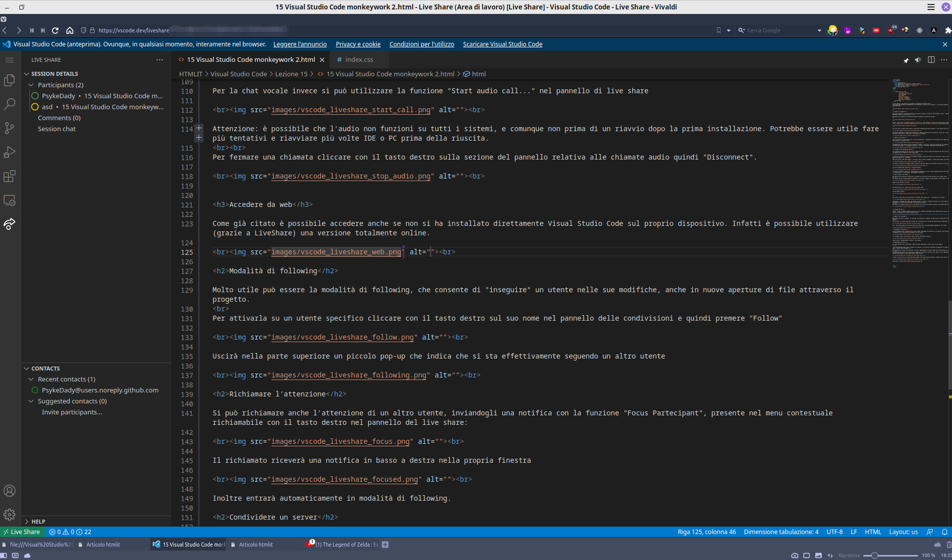This screenshot has height=560, width=952.
Task: Open the Run and Debug view
Action: 9,152
